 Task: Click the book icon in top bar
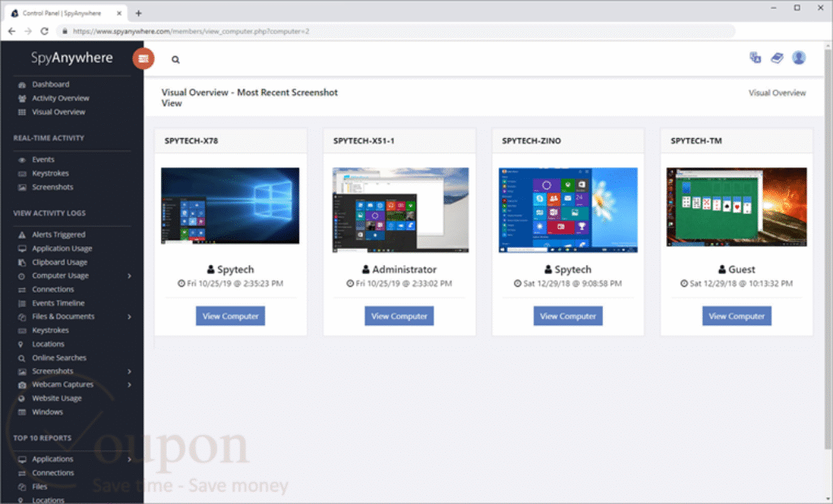point(777,58)
